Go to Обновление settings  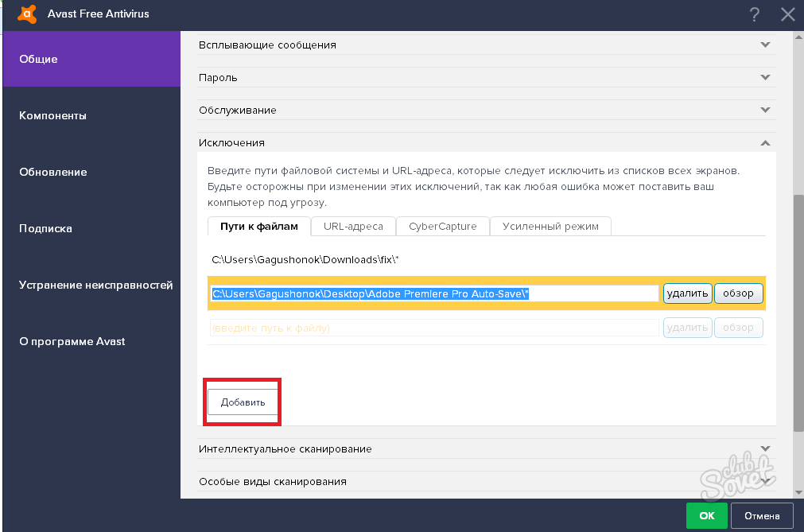[x=52, y=172]
